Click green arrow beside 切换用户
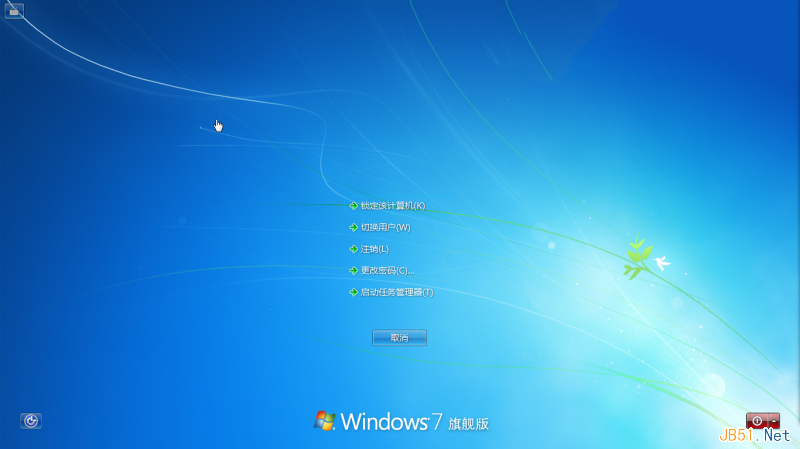This screenshot has width=800, height=449. click(354, 228)
